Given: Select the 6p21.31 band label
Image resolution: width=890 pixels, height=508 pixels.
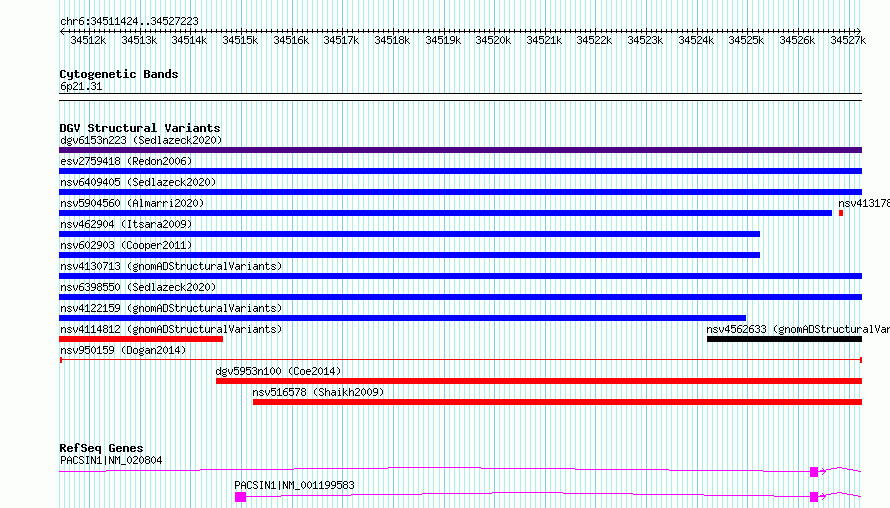Looking at the screenshot, I should point(81,86).
